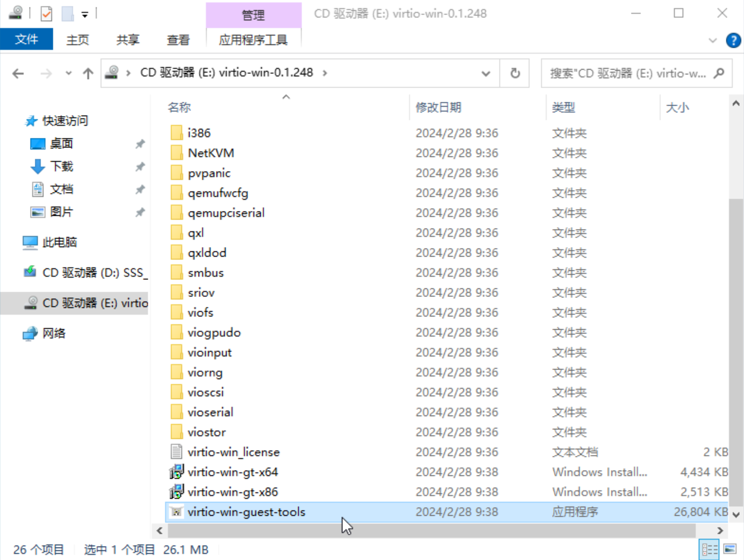Expand the root chevron in address bar
The image size is (744, 560).
128,73
